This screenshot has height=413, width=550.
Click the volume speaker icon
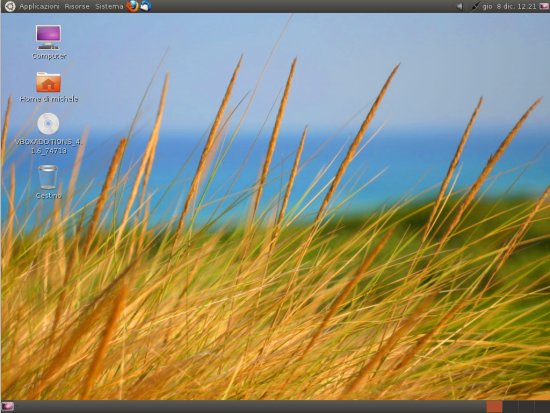(x=460, y=6)
